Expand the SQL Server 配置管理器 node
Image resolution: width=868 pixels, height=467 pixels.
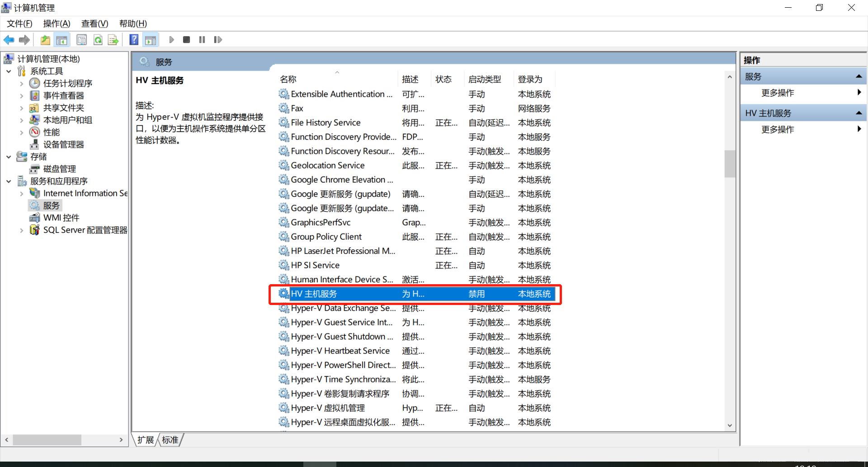(x=21, y=230)
